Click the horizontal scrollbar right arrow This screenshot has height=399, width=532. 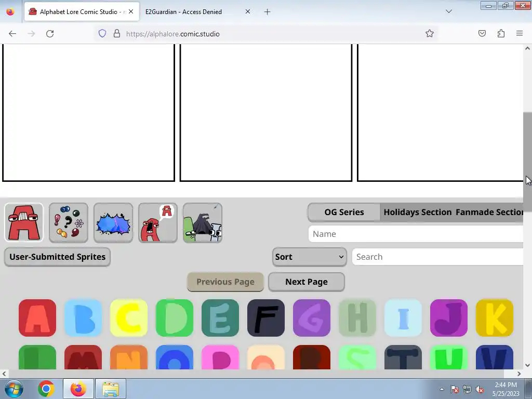point(519,374)
